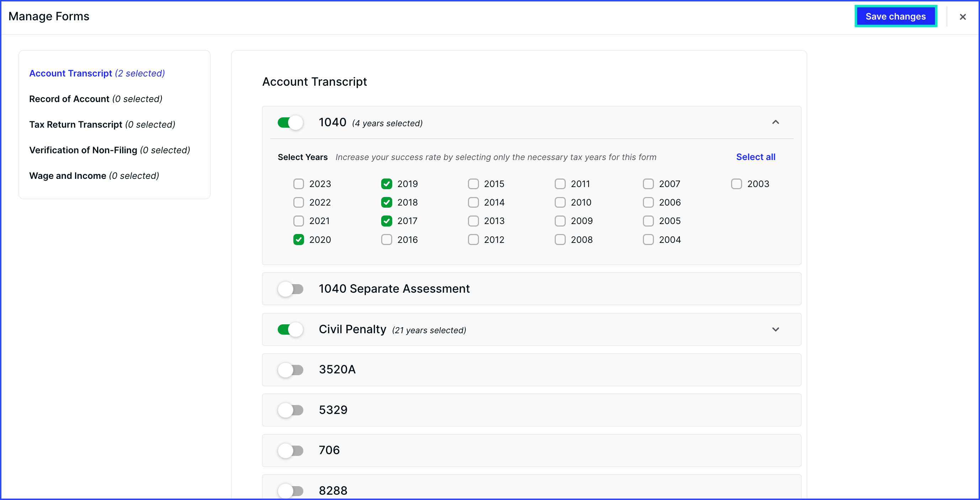Click the 5329 form label
Screen dimensions: 980x500
(x=333, y=410)
